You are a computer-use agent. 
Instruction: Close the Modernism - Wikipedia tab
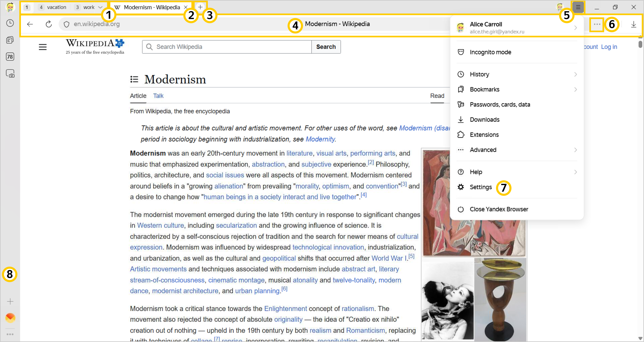pyautogui.click(x=186, y=7)
